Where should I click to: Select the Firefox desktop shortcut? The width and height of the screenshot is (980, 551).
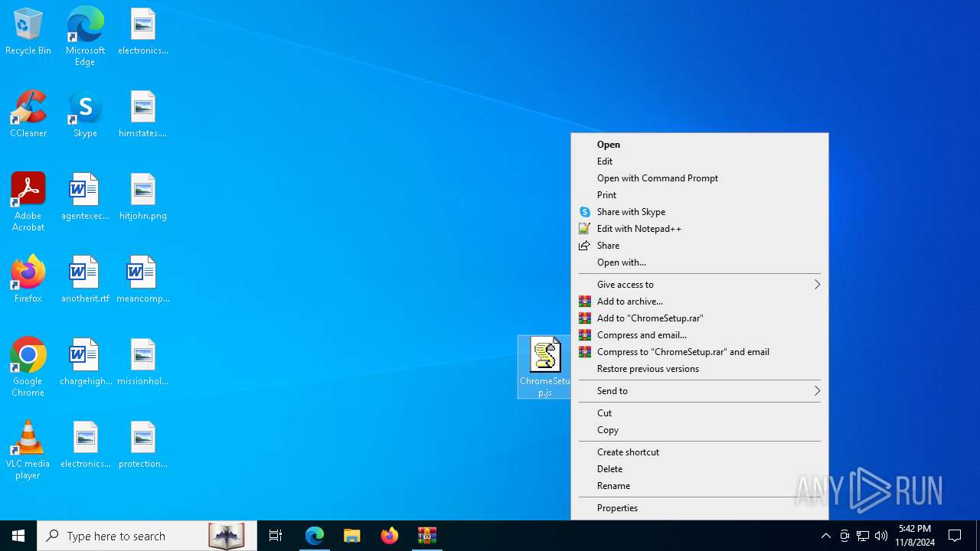coord(28,279)
